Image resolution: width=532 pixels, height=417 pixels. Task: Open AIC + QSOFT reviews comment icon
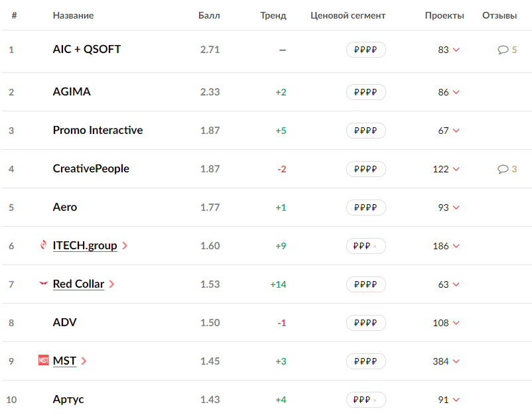click(503, 50)
